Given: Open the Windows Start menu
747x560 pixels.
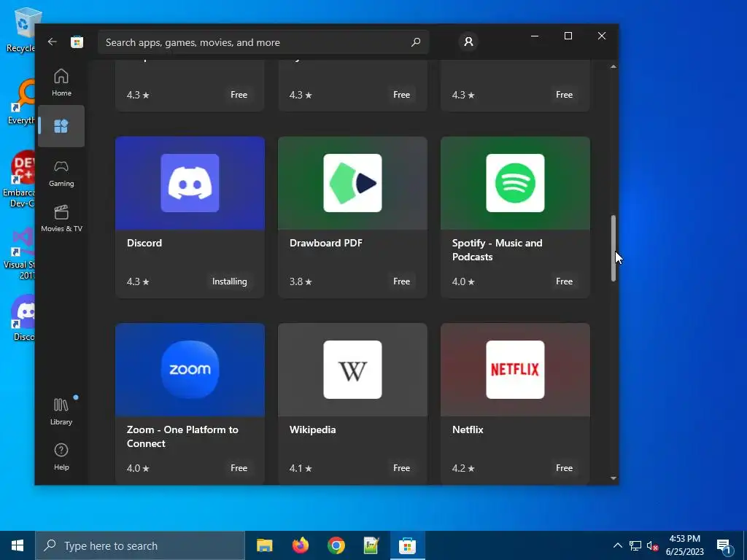Looking at the screenshot, I should click(18, 545).
